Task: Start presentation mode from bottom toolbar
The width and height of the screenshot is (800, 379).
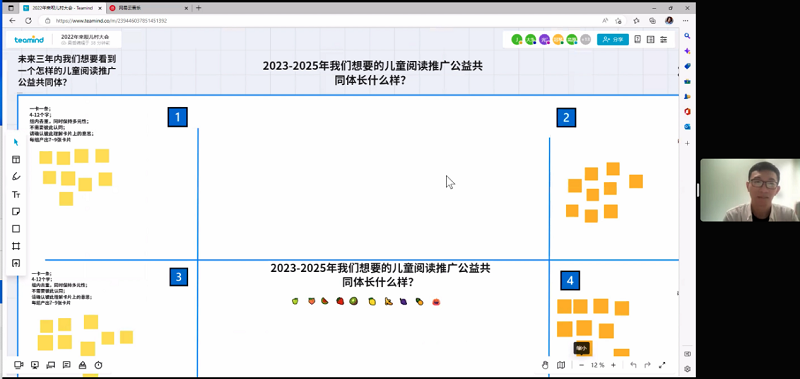Action: pyautogui.click(x=35, y=365)
